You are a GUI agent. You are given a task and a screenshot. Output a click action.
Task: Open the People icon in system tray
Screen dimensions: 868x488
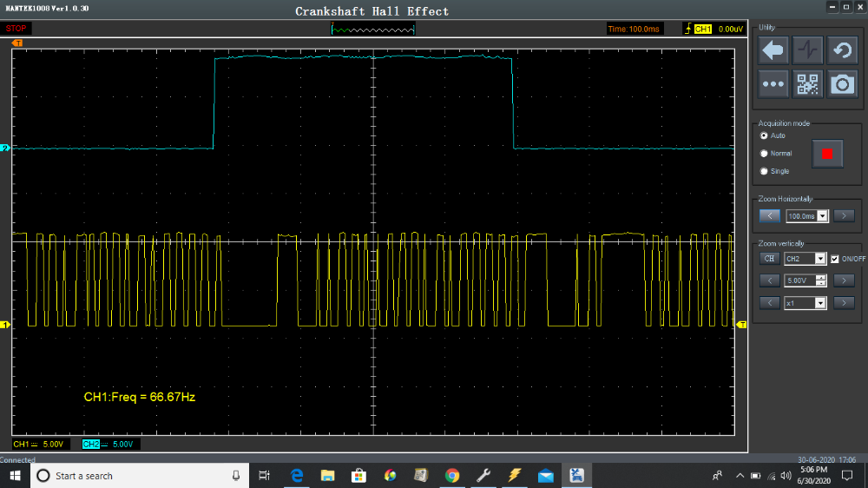coord(718,476)
